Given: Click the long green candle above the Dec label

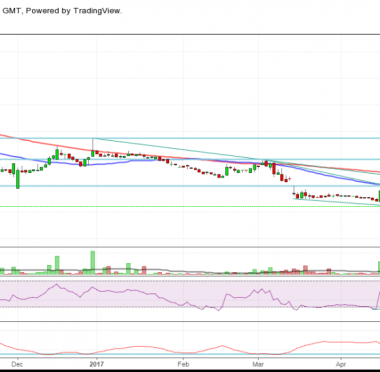Looking at the screenshot, I should (18, 179).
